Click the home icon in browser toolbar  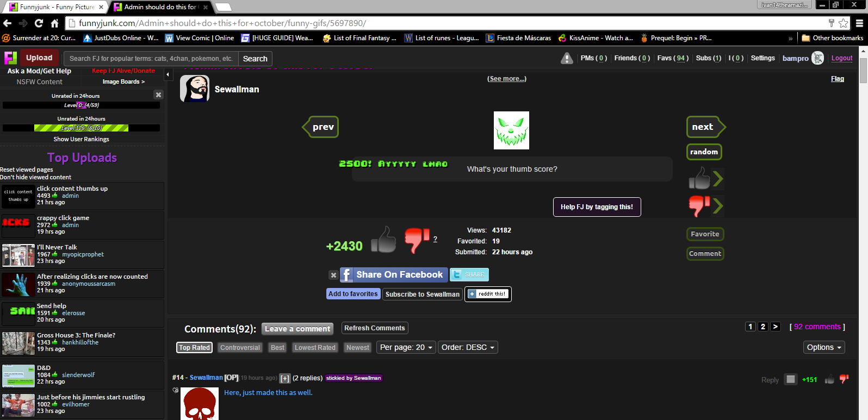pyautogui.click(x=54, y=23)
